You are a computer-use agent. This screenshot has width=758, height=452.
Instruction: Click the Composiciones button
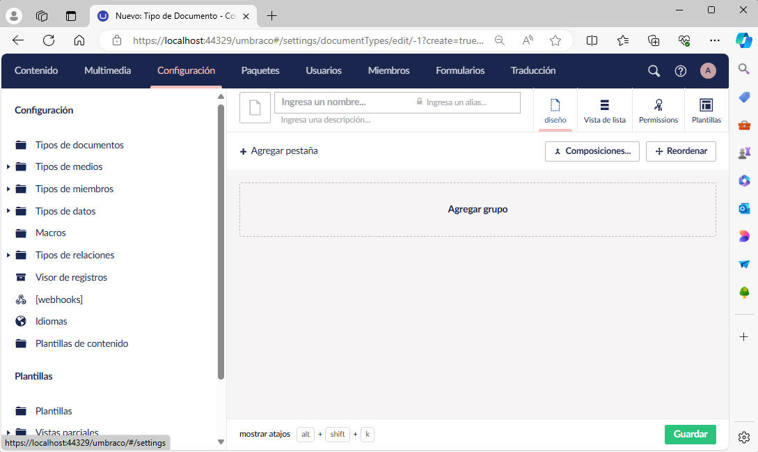pos(592,151)
